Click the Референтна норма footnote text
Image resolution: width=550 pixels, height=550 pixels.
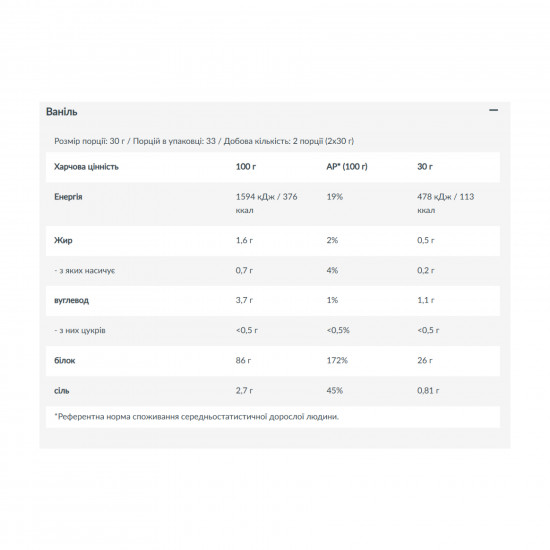click(x=196, y=417)
